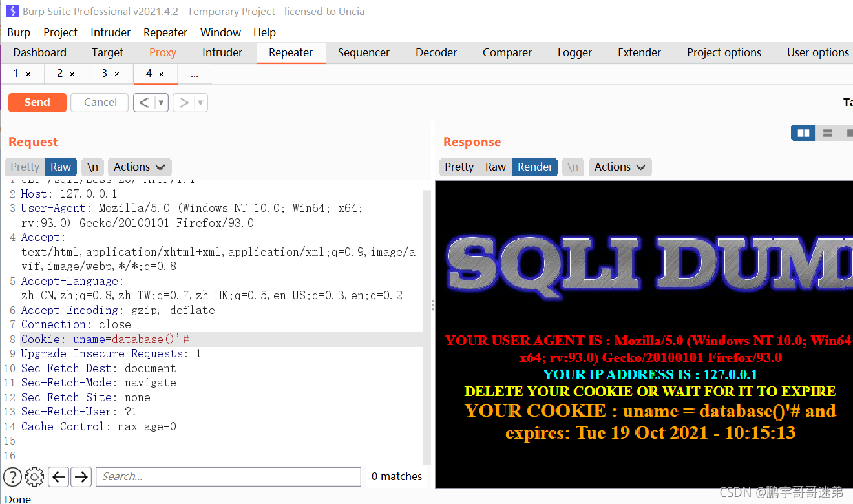Switch to the Intruder tab
The image size is (853, 504).
coord(222,53)
